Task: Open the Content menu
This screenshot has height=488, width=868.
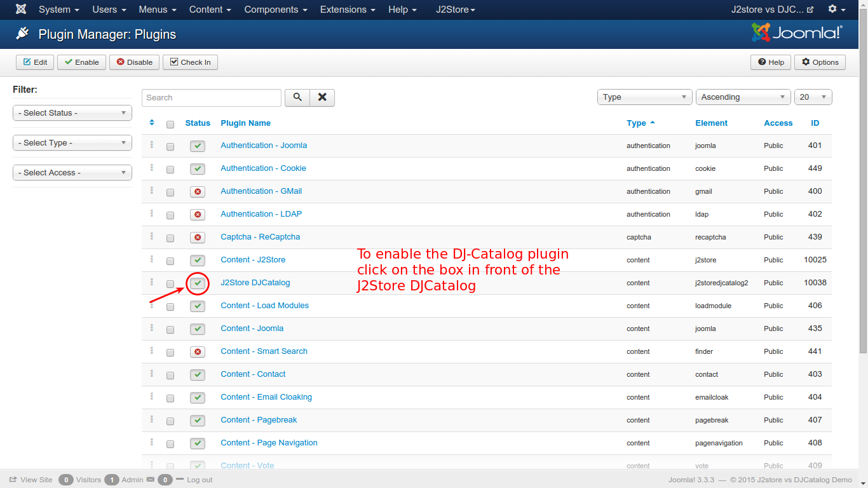Action: (210, 10)
